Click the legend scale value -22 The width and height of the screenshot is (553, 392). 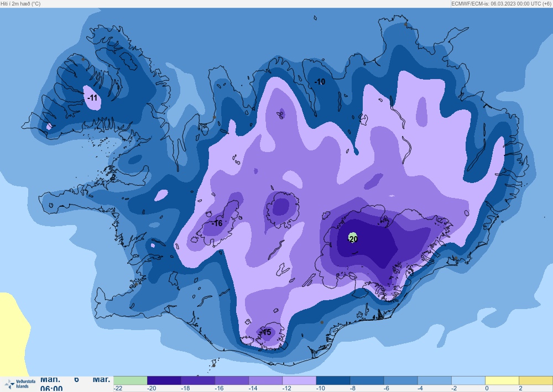[x=118, y=389]
